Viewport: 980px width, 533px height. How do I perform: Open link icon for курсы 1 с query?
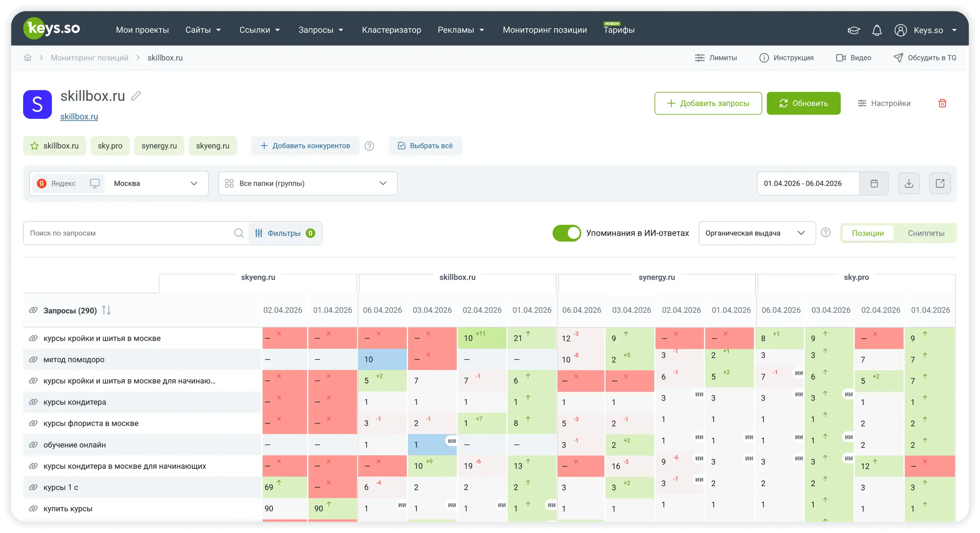pyautogui.click(x=33, y=487)
